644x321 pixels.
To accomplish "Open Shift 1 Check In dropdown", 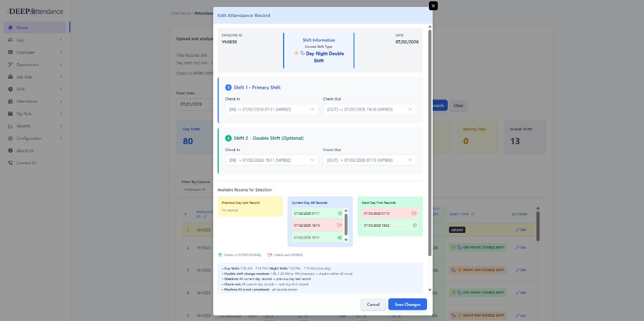I will 272,110.
